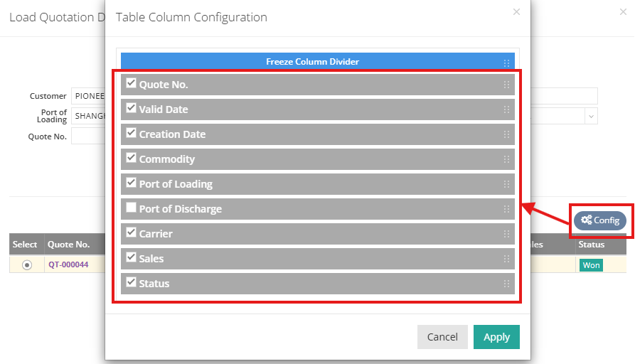
Task: Enable the Port of Discharge checkbox
Action: click(x=131, y=208)
